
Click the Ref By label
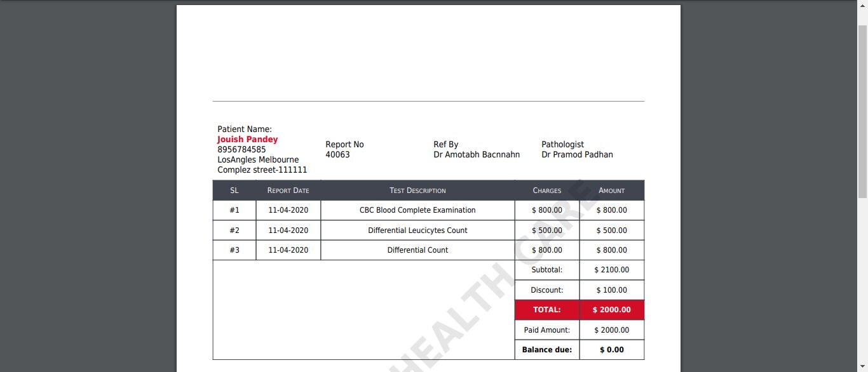445,145
